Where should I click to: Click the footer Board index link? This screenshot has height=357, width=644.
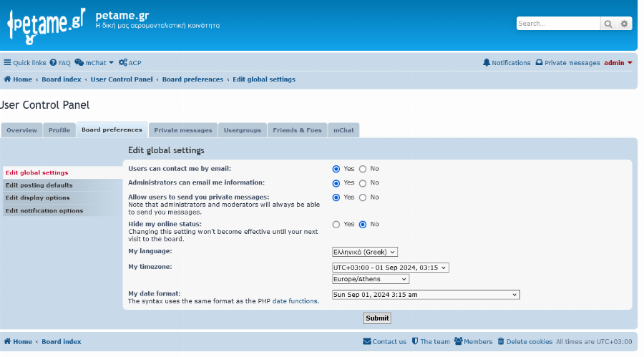62,341
